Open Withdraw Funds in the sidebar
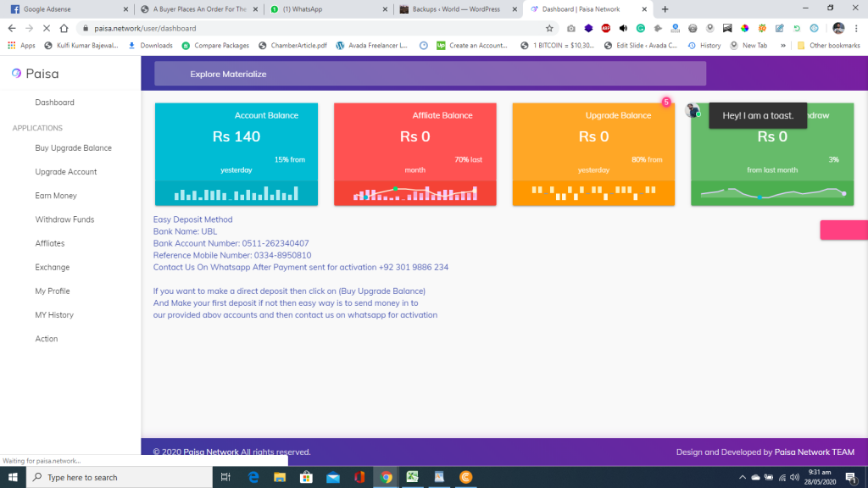Screen dimensions: 868x488 64,219
